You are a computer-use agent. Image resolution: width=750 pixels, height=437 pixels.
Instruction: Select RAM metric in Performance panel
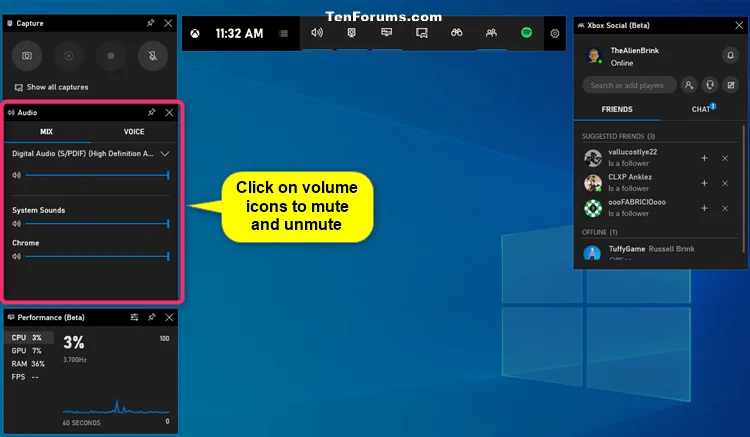coord(28,364)
